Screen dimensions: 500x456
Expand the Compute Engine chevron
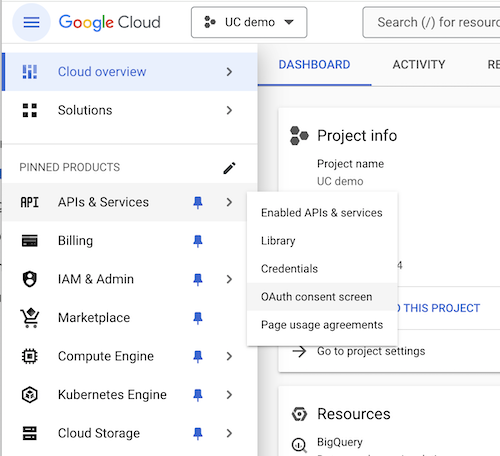coord(229,356)
